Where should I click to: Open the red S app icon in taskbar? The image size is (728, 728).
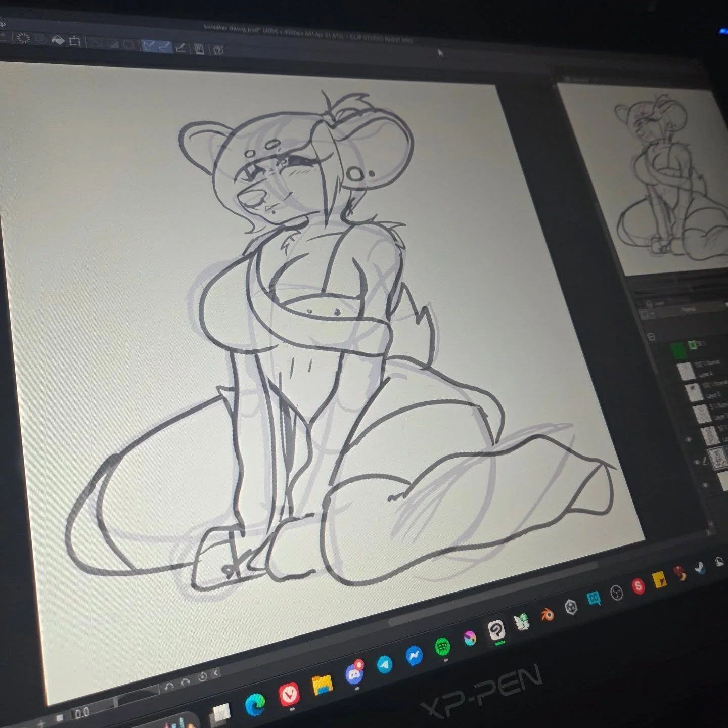click(x=639, y=586)
